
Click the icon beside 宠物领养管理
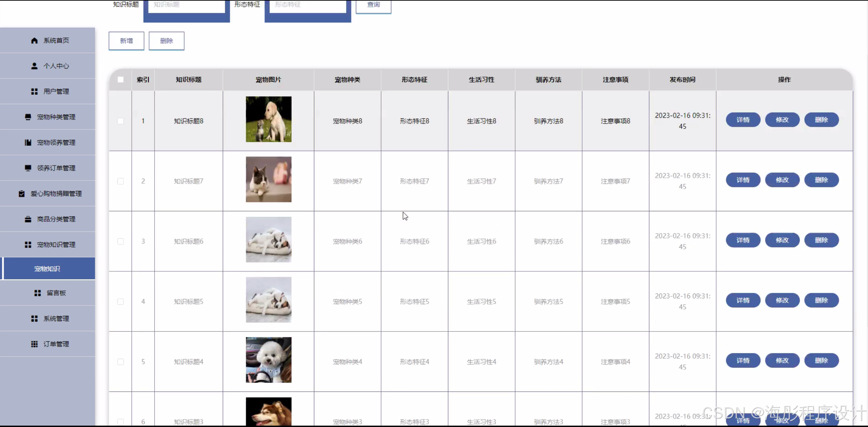tap(28, 143)
